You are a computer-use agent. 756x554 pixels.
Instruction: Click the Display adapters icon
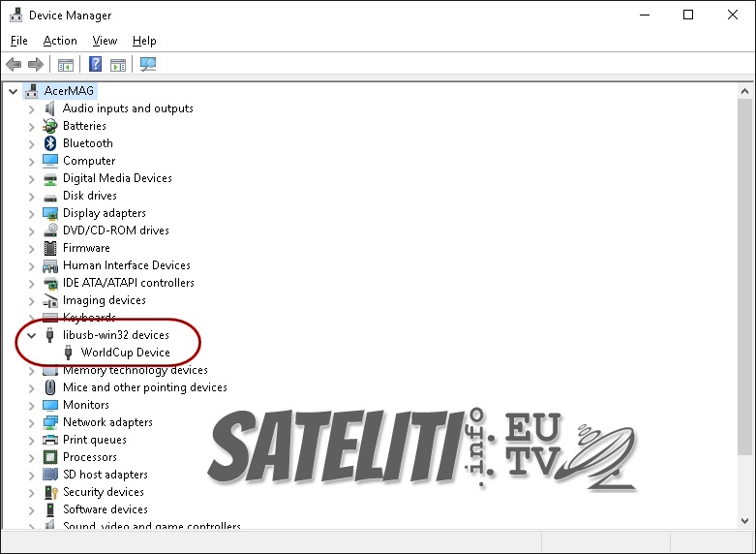(50, 213)
